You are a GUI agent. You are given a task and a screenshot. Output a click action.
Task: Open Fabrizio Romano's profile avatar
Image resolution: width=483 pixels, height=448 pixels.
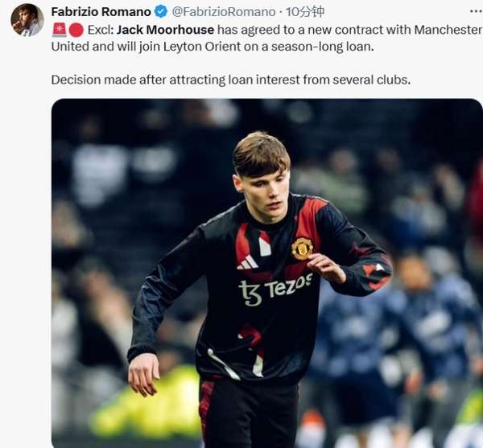tap(27, 20)
